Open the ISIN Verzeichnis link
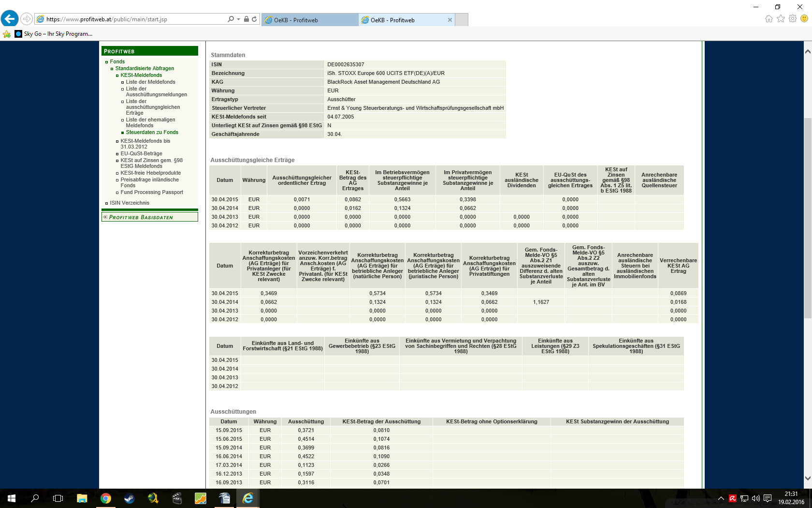 pos(129,203)
